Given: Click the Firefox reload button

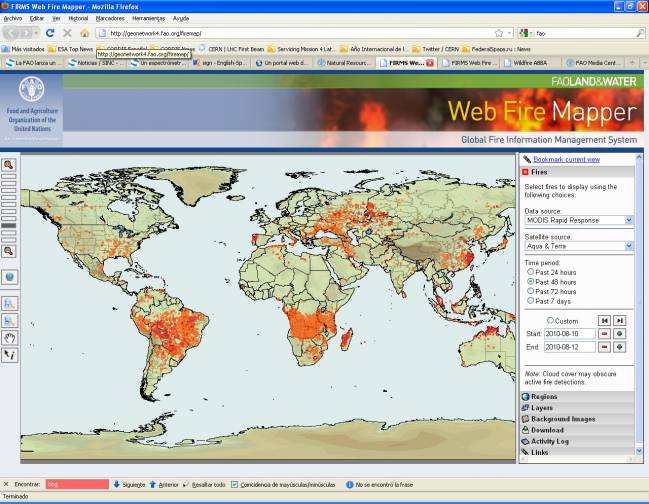Looking at the screenshot, I should coord(50,33).
